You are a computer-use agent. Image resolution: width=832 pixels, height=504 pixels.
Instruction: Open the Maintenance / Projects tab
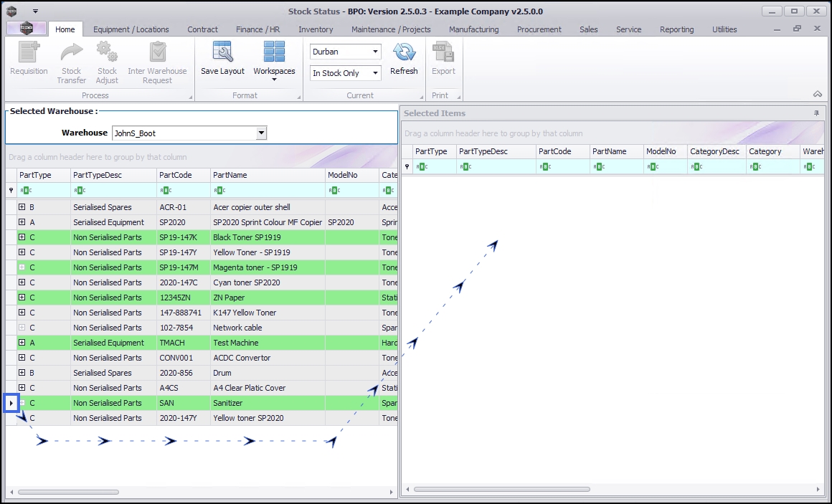tap(391, 29)
